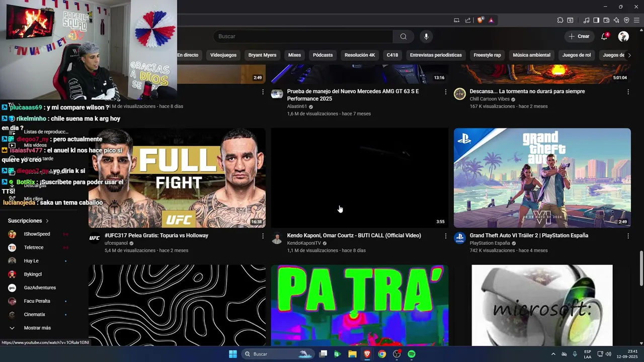
Task: Show hidden system tray icons
Action: (553, 354)
